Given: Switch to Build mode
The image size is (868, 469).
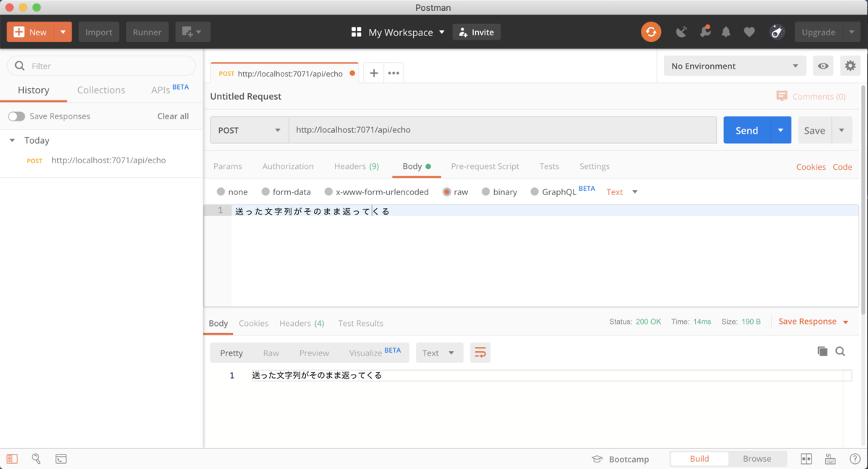Looking at the screenshot, I should 699,459.
